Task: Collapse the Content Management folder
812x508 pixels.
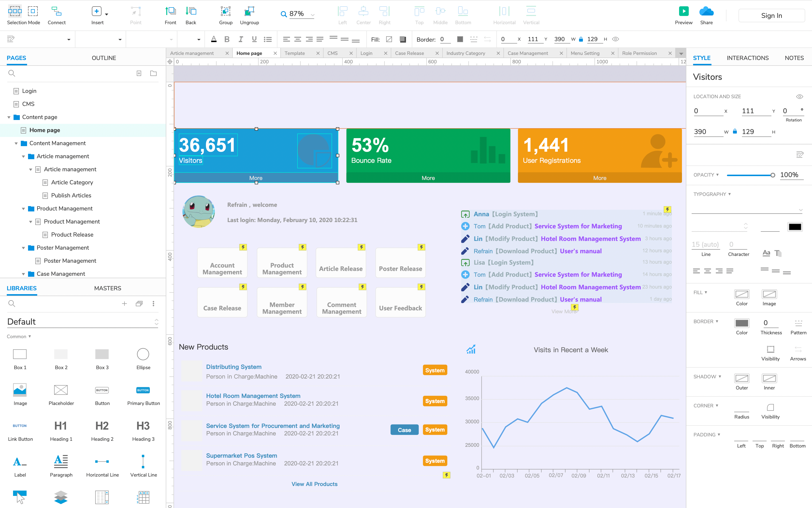Action: [16, 143]
